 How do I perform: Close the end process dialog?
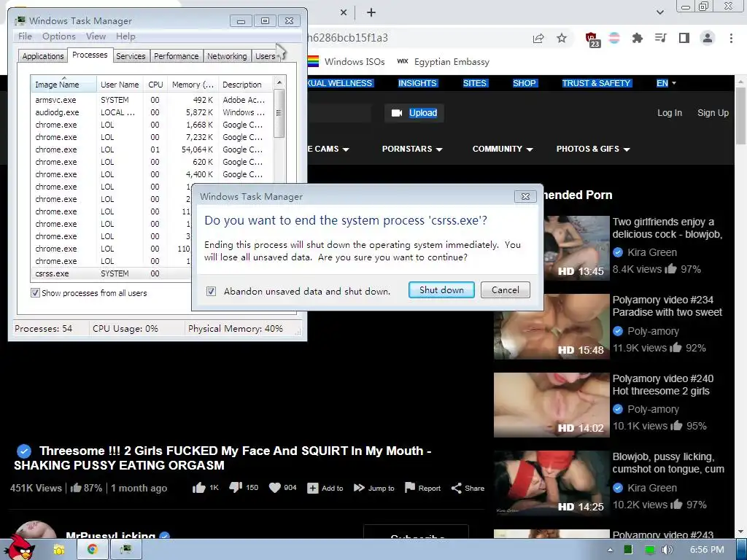(525, 196)
